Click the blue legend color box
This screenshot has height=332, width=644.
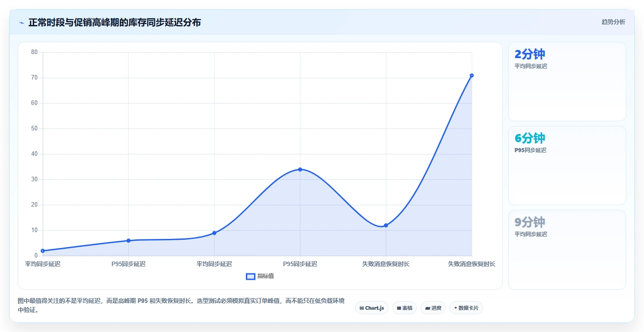coord(250,276)
